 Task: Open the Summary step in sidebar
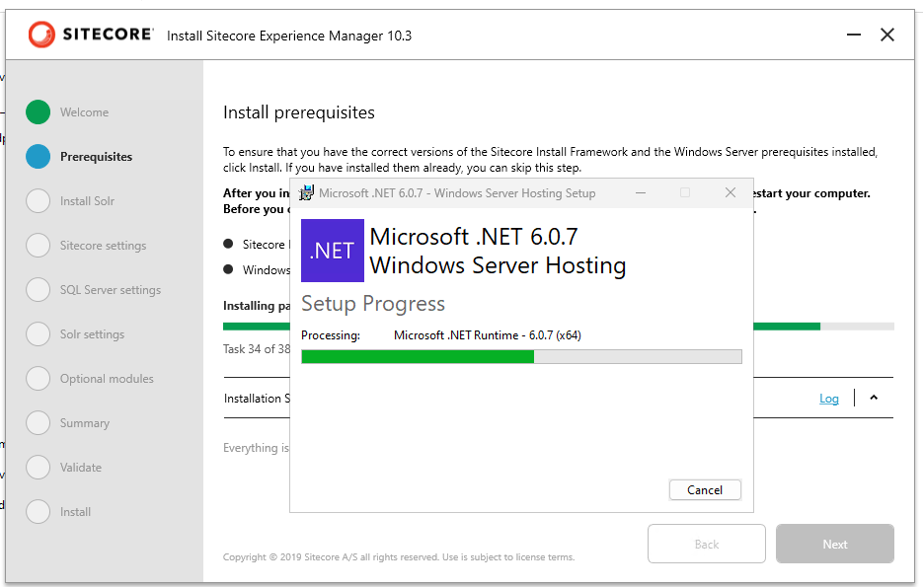[84, 423]
